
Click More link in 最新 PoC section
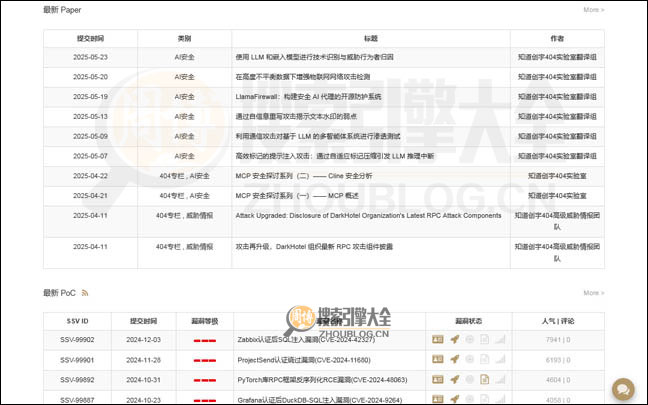[594, 293]
